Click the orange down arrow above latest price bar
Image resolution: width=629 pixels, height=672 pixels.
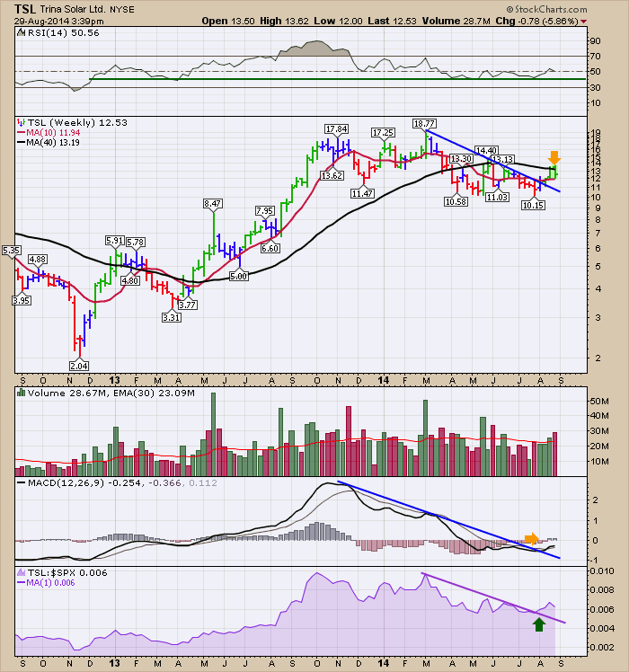click(x=554, y=157)
